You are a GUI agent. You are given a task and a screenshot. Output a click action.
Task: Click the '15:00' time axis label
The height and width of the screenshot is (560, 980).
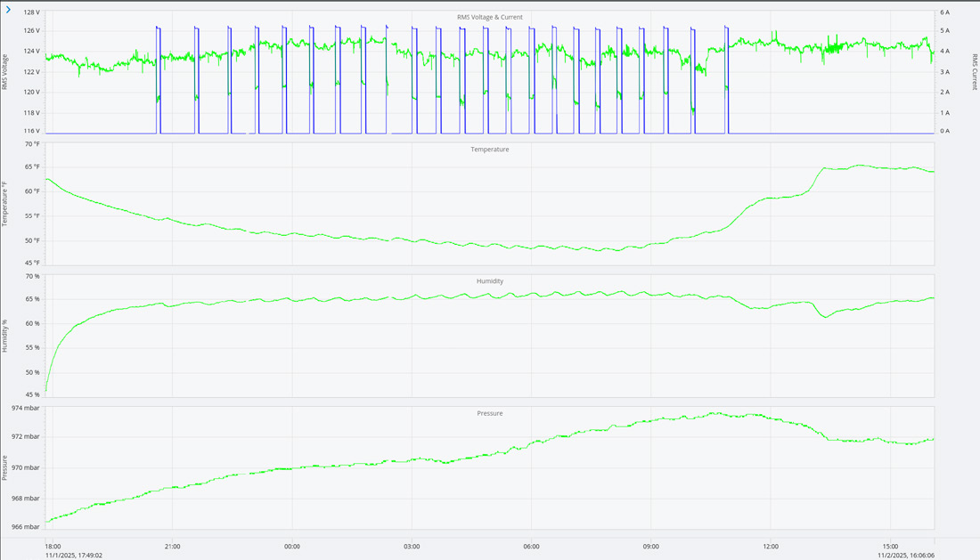(x=890, y=547)
